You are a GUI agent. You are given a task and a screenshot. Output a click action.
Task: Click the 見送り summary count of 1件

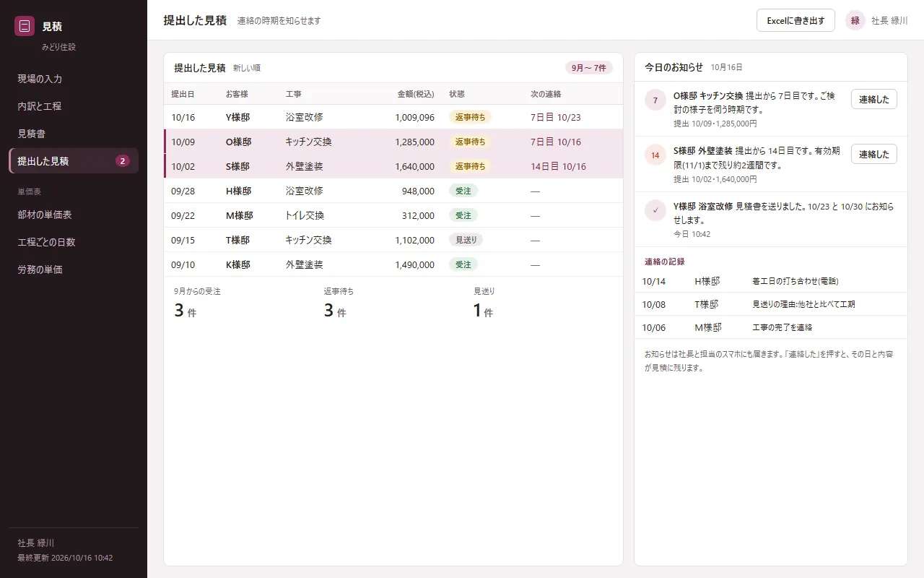coord(483,311)
